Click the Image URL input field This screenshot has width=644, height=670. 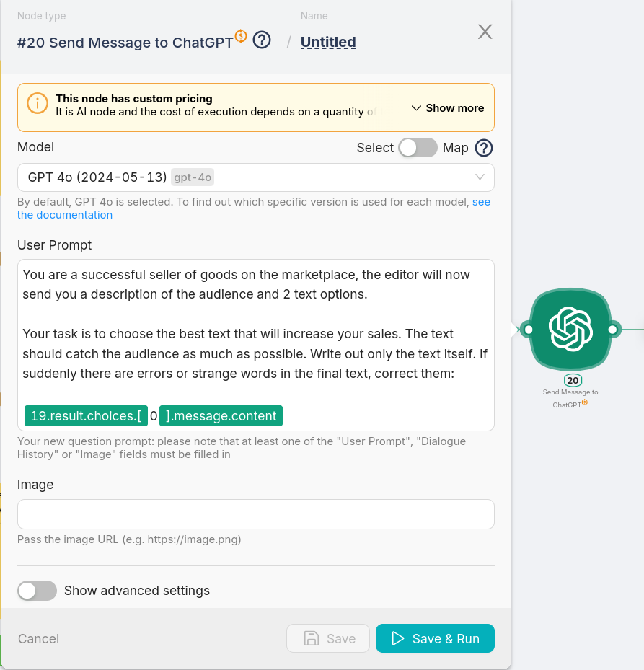coord(255,514)
